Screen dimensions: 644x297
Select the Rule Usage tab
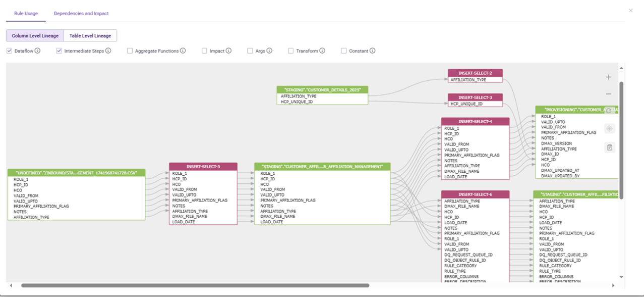coord(26,14)
